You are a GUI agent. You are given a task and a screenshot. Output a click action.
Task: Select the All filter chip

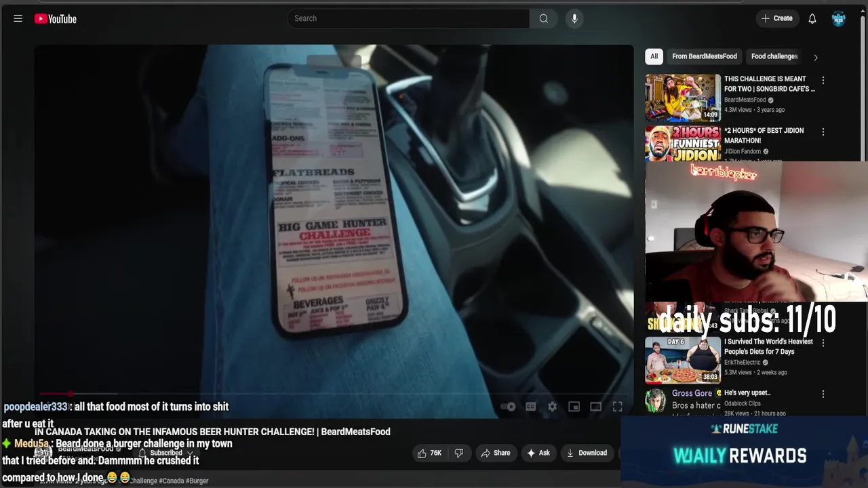pyautogui.click(x=654, y=56)
